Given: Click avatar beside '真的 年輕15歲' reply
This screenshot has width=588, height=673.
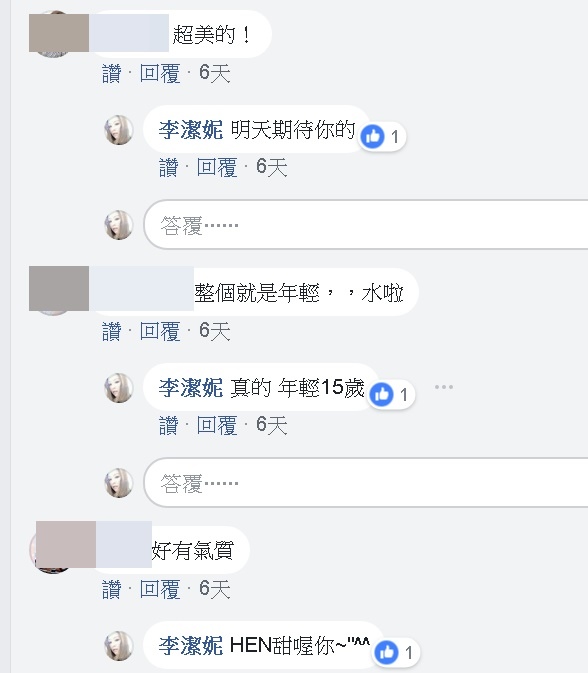Looking at the screenshot, I should (x=119, y=388).
